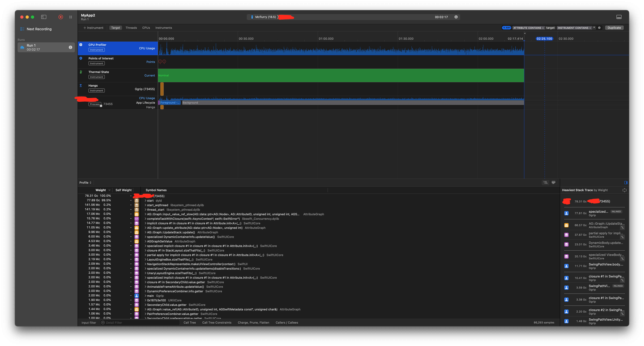The height and width of the screenshot is (346, 644).
Task: Click the Duplicate button
Action: tap(614, 28)
